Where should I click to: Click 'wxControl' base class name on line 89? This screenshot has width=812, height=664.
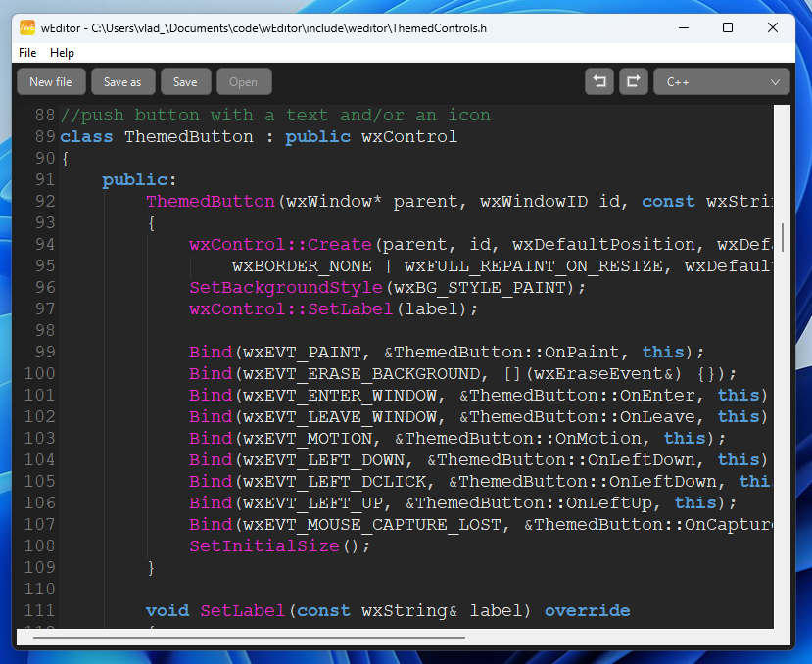(409, 137)
